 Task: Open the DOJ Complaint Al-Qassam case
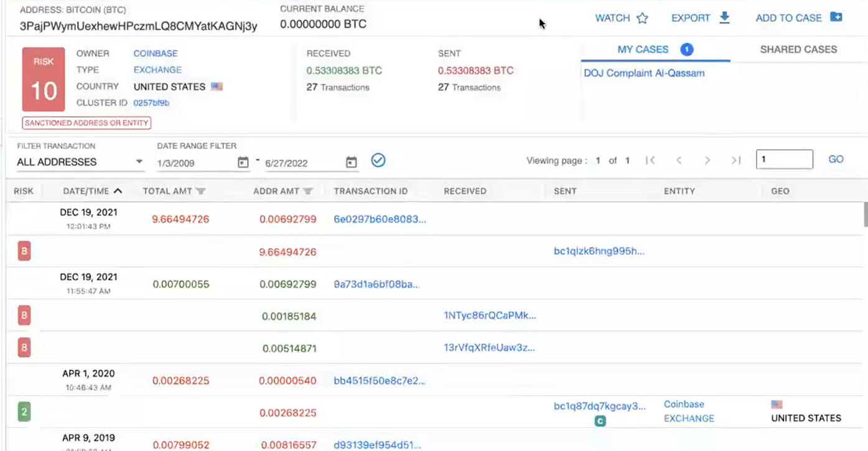(644, 73)
